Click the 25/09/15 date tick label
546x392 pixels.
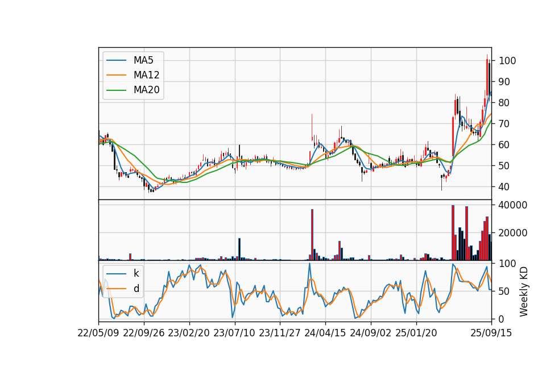(x=491, y=333)
